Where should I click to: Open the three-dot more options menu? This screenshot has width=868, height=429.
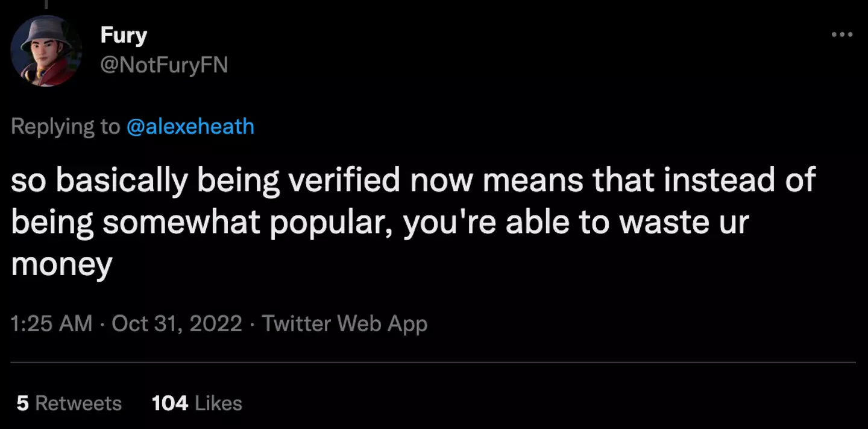[841, 35]
